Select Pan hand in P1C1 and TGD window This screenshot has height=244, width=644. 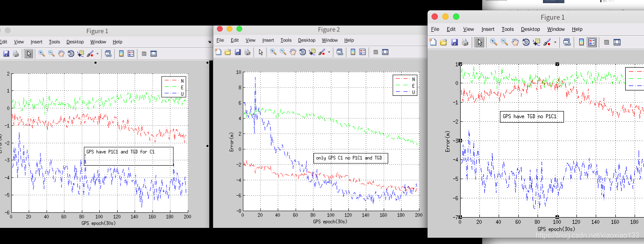(61, 54)
